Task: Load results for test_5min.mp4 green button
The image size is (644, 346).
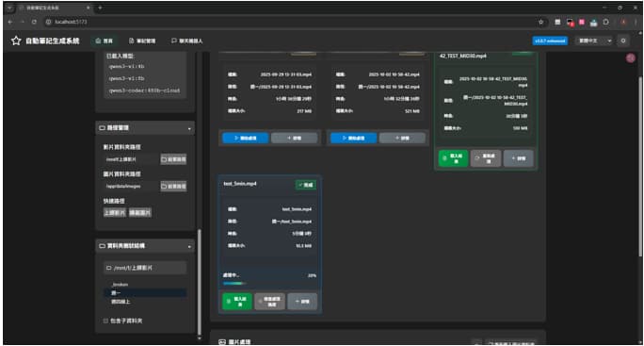Action: [x=237, y=302]
